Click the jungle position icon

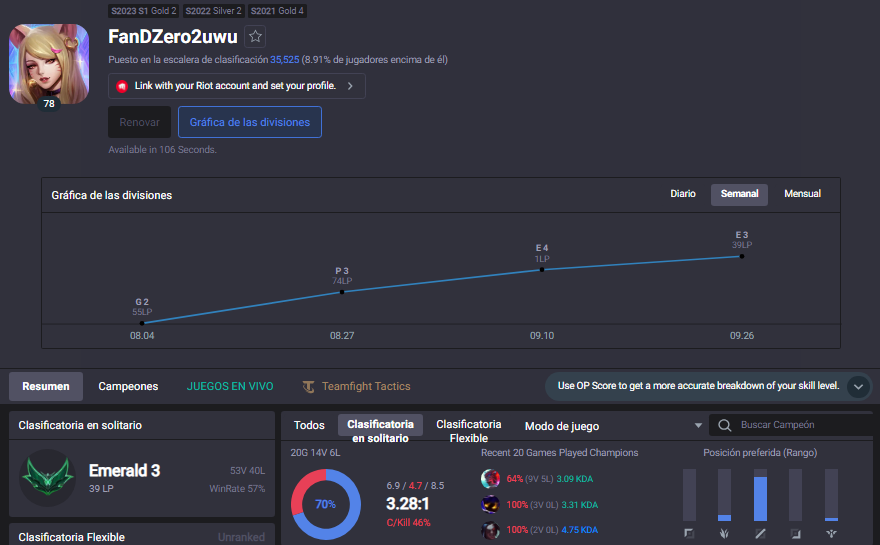[725, 533]
